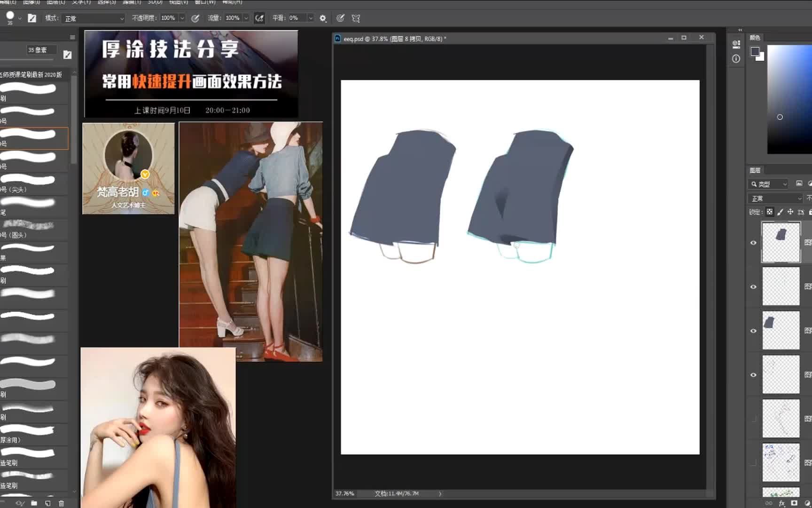Click the status bar document info arrow
812x508 pixels.
tap(440, 494)
